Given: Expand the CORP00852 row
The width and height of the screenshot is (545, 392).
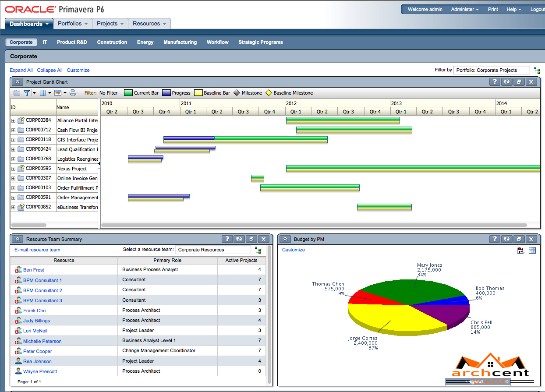Looking at the screenshot, I should click(x=14, y=207).
